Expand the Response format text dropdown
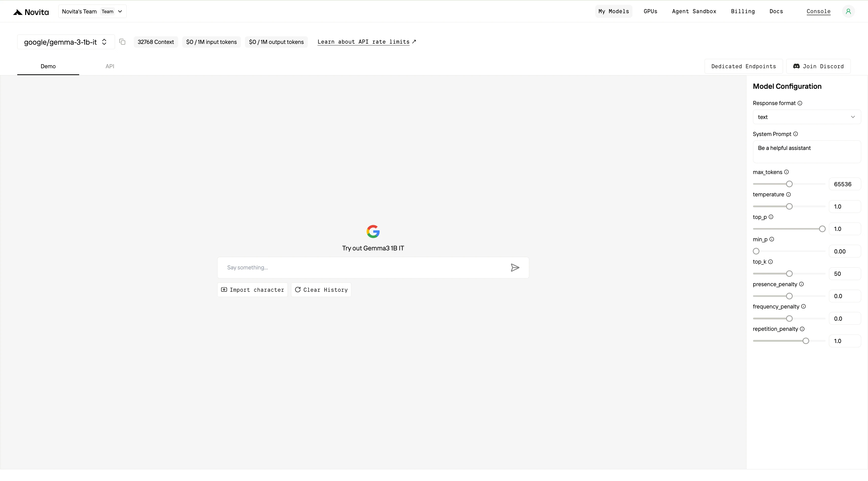This screenshot has height=481, width=868. [x=807, y=117]
